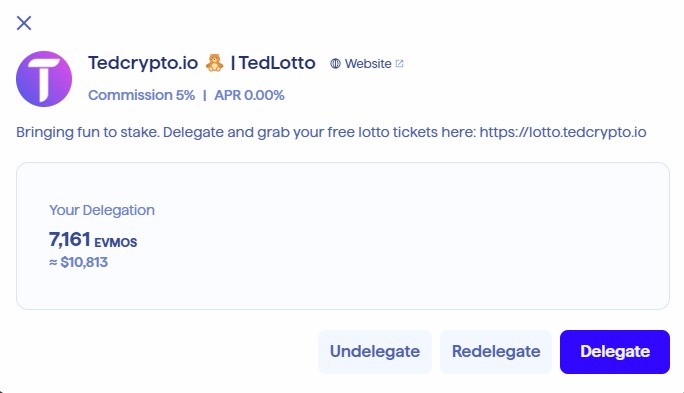Click empty area of delegation card

click(x=414, y=236)
